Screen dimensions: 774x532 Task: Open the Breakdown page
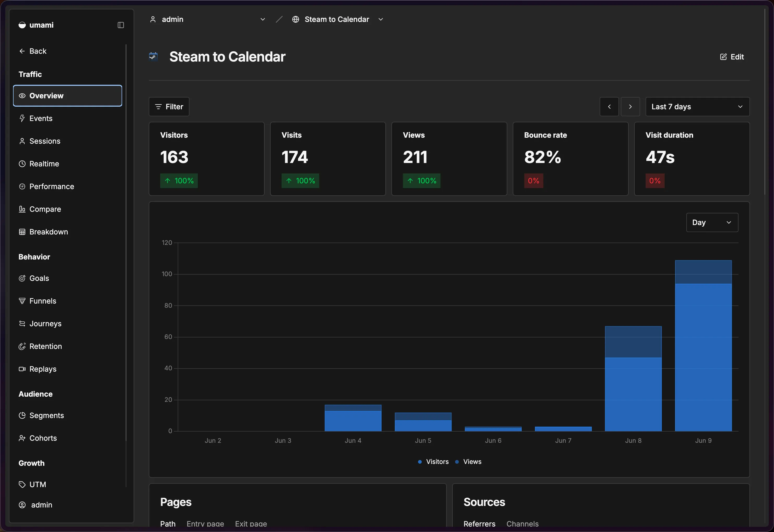click(68, 232)
